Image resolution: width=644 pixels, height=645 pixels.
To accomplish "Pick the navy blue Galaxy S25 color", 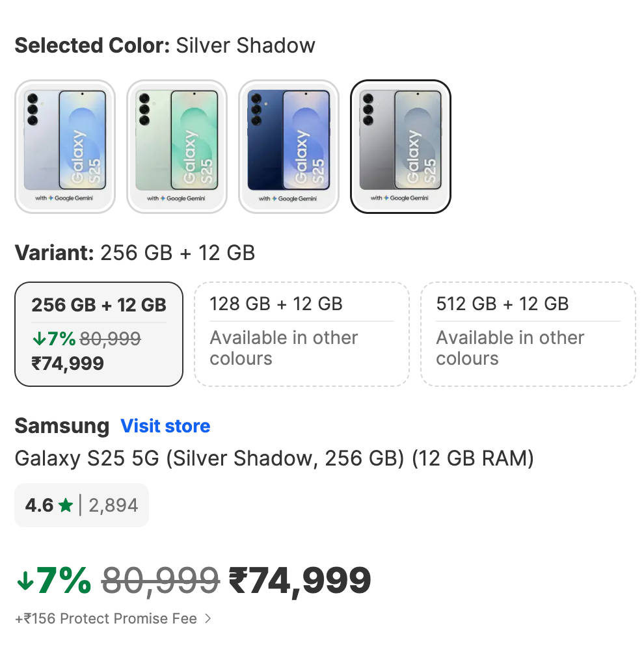I will [289, 146].
